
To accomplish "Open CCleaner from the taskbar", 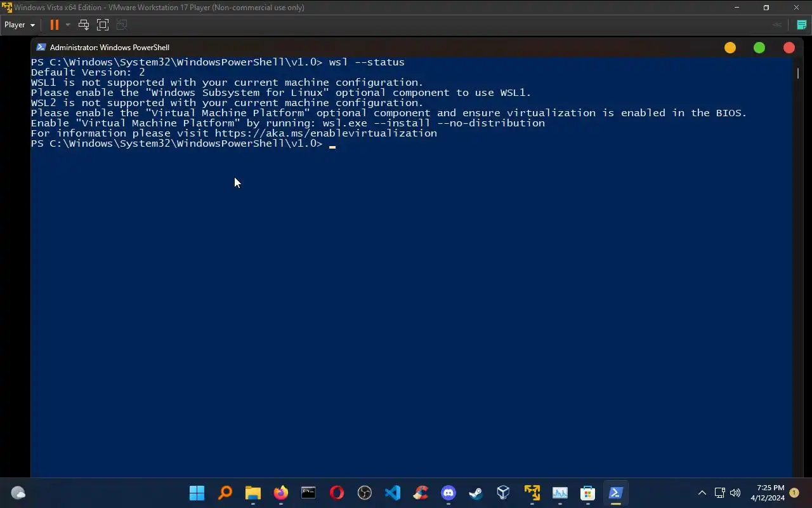I will pyautogui.click(x=421, y=493).
